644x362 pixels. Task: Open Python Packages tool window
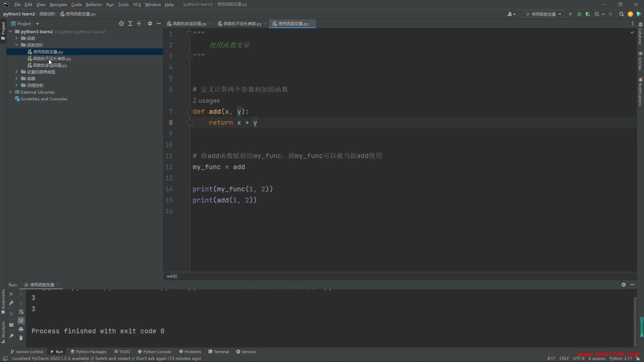coord(89,352)
